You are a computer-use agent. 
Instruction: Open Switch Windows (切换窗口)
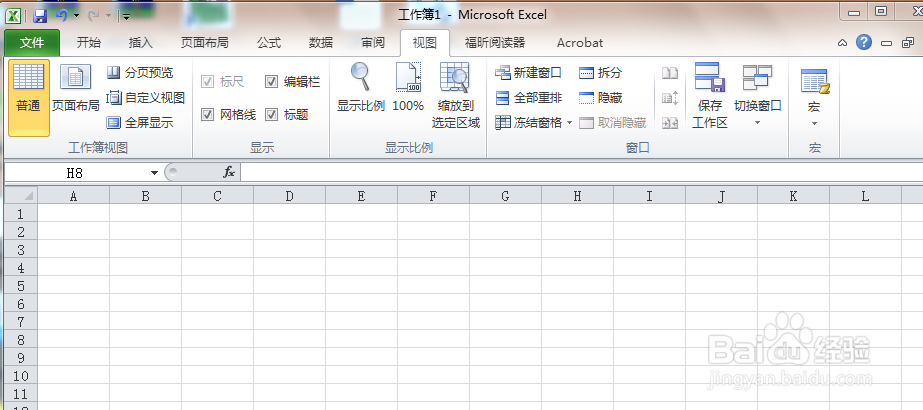758,95
